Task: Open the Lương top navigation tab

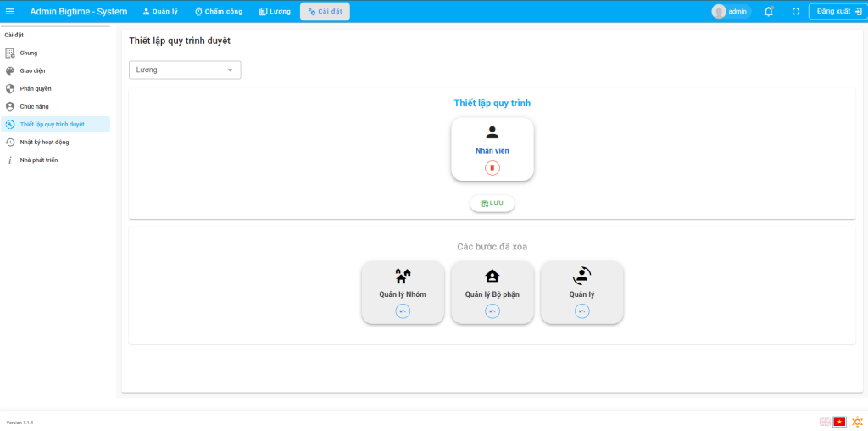Action: point(275,11)
